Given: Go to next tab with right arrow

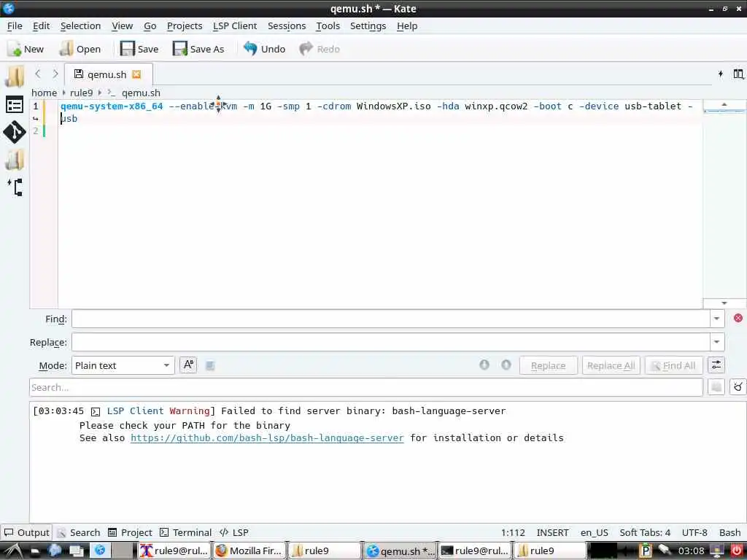Looking at the screenshot, I should [55, 74].
